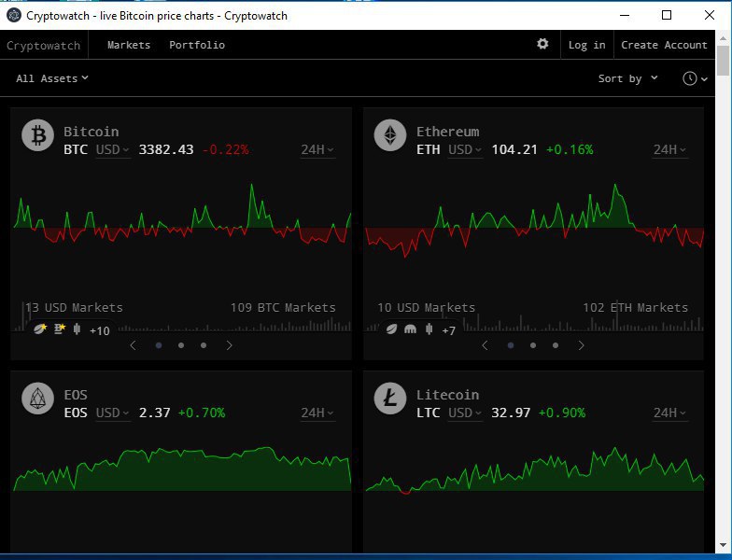Click the scrollbar up arrow

pyautogui.click(x=723, y=37)
